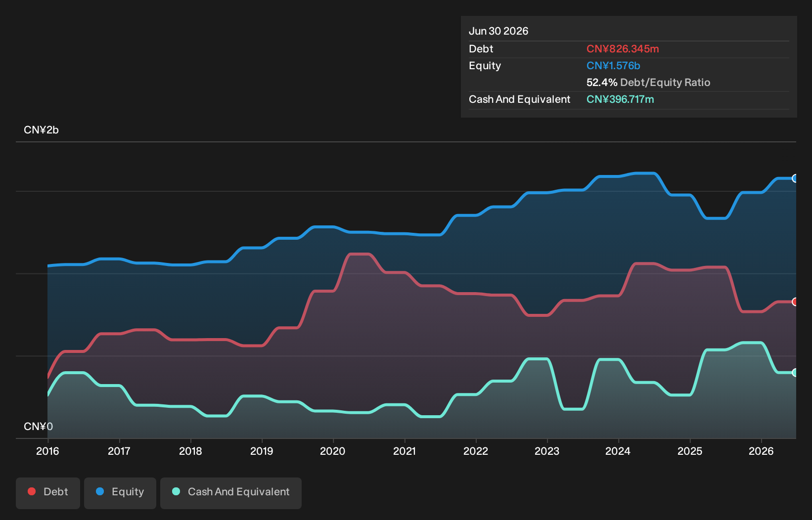Click the 2024 x-axis label
Viewport: 812px width, 520px height.
(x=618, y=451)
